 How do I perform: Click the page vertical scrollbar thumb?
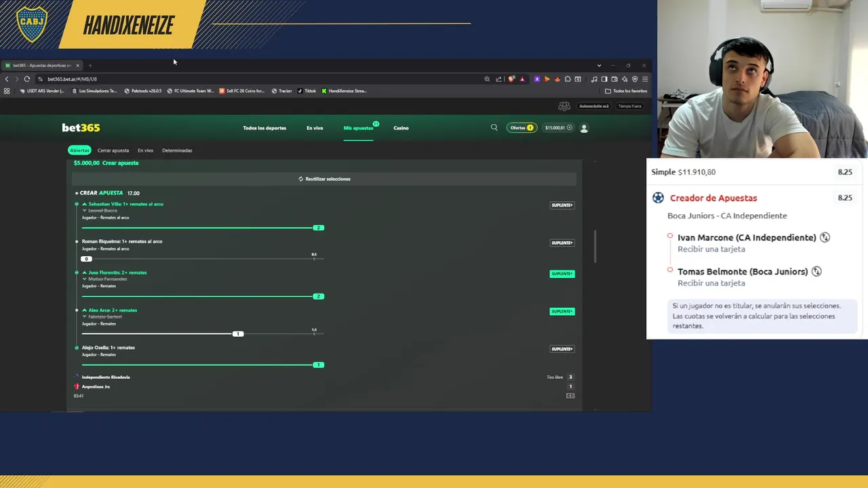pos(595,247)
